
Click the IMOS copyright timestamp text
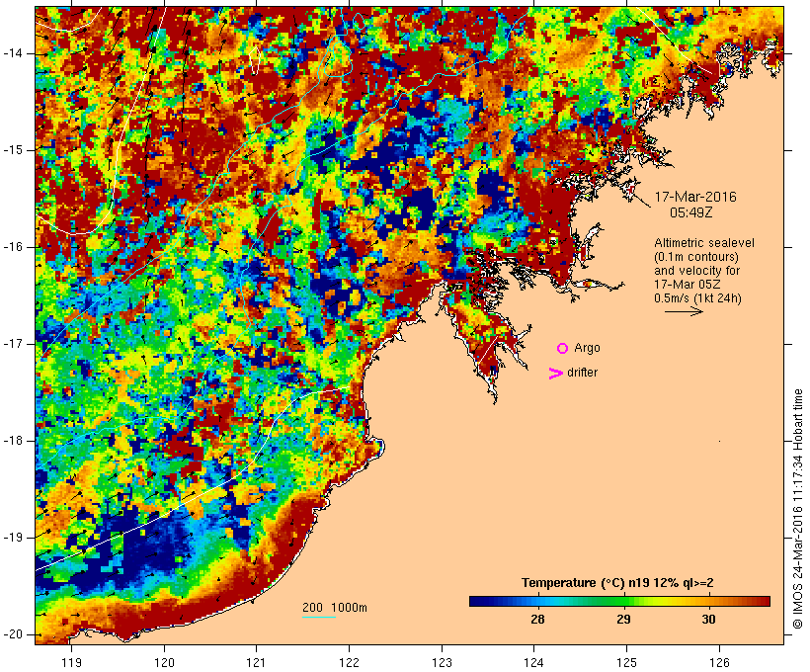(x=798, y=509)
